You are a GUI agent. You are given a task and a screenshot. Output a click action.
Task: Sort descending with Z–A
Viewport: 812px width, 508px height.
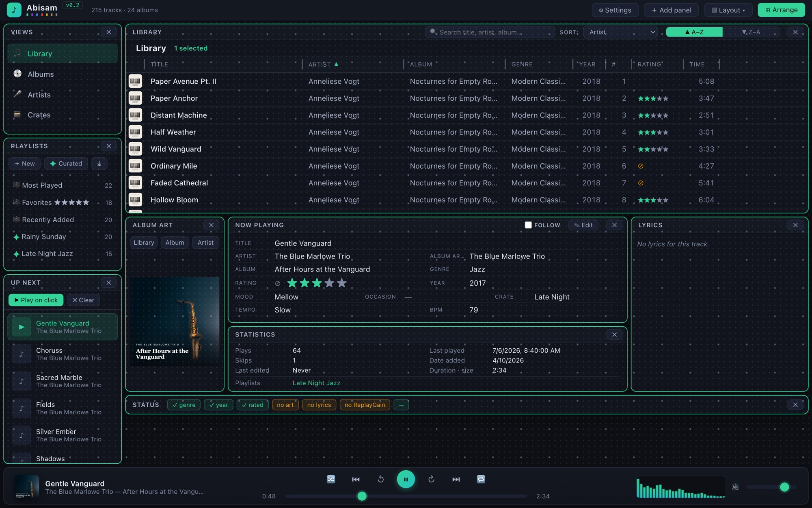(x=751, y=32)
